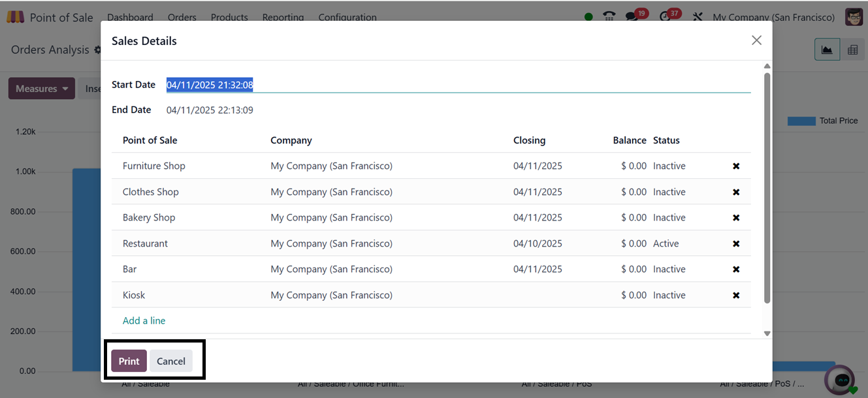This screenshot has height=398, width=868.
Task: Click the Total Price legend swatch
Action: (x=801, y=121)
